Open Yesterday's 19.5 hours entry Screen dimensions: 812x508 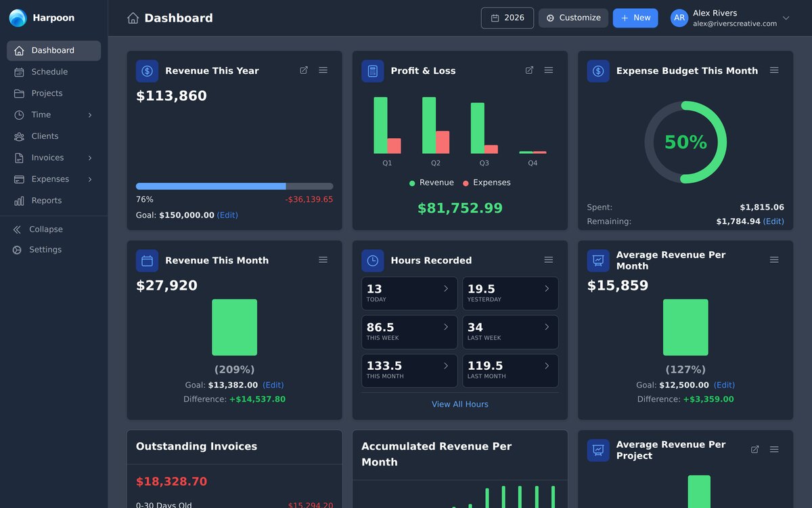(510, 293)
